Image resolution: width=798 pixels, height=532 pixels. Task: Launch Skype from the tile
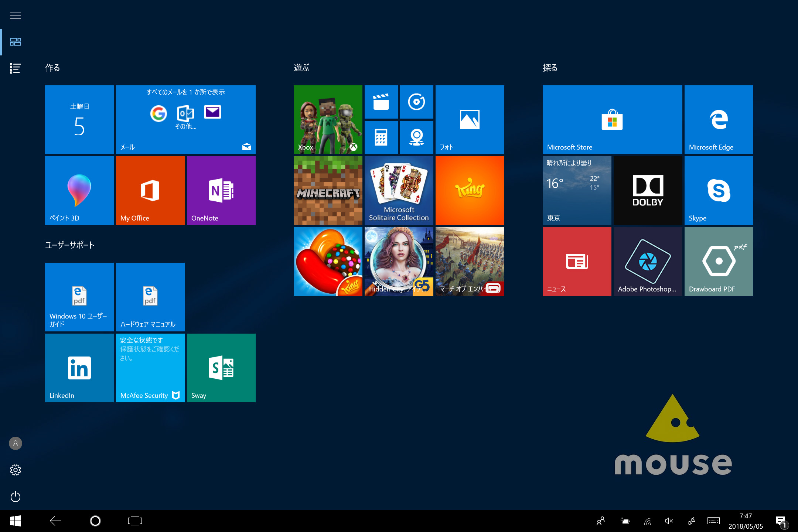tap(719, 190)
